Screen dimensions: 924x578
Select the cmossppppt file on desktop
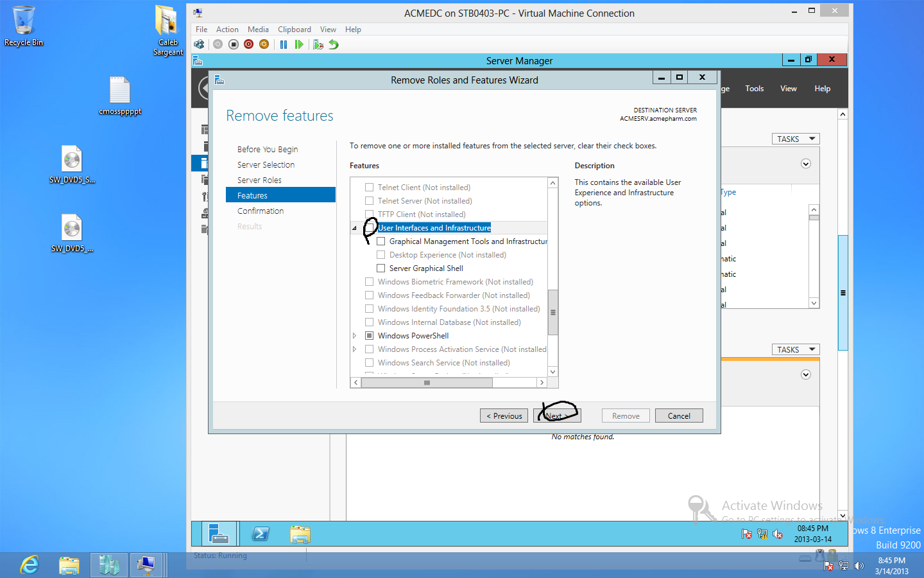point(120,96)
